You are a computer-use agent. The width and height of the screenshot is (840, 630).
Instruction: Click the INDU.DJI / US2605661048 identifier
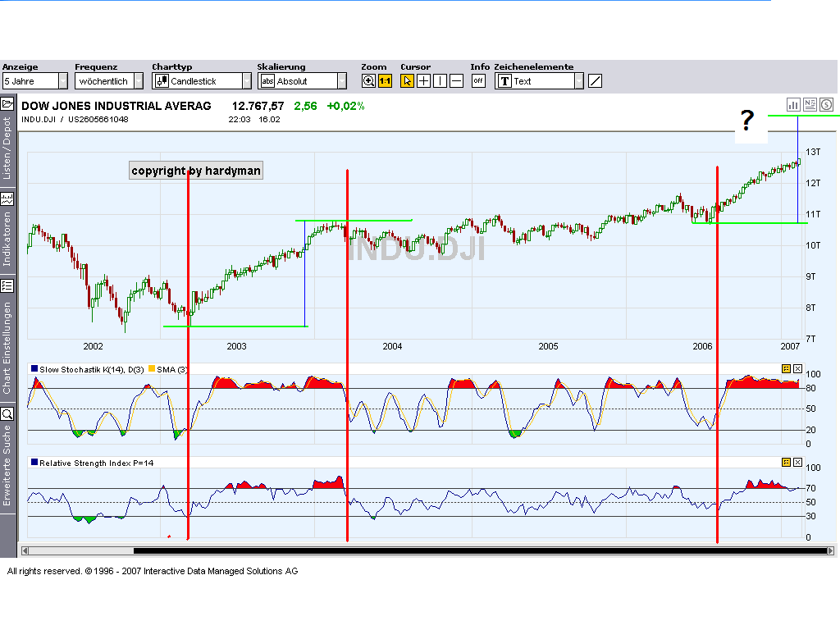pos(75,120)
